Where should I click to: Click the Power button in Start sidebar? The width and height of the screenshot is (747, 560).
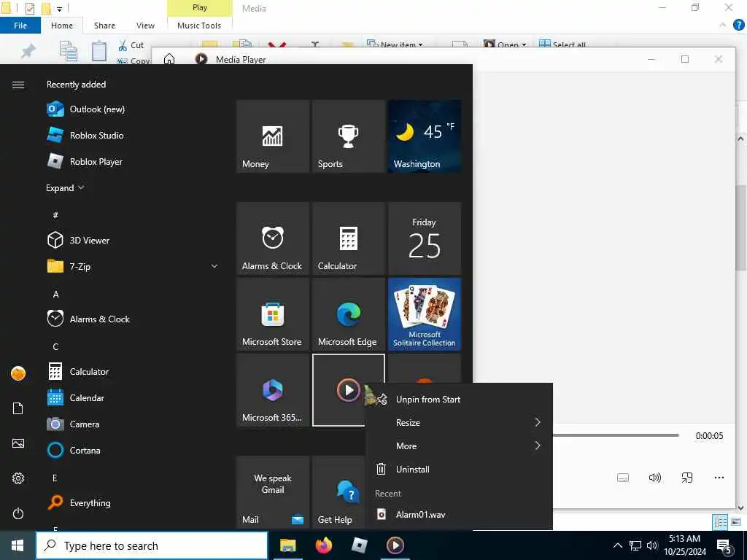(18, 513)
